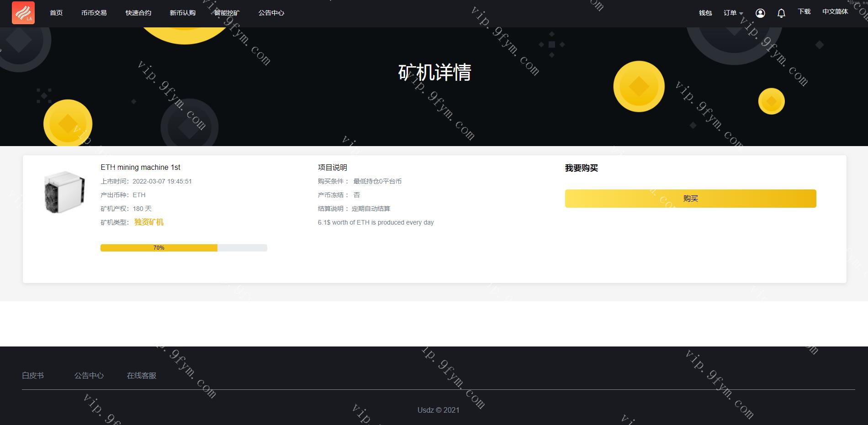Screen dimensions: 868x425
Task: Open the 白皮书 whitepaper footer link
Action: pyautogui.click(x=33, y=376)
